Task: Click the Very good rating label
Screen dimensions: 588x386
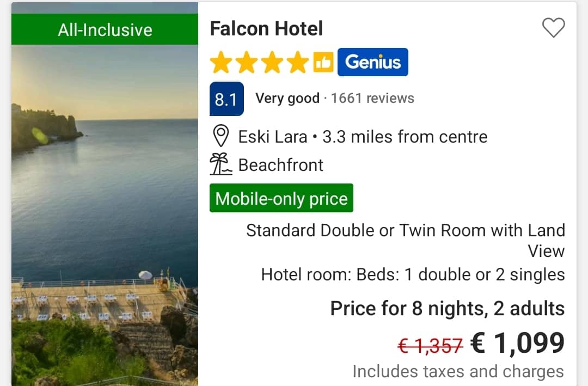Action: point(287,99)
